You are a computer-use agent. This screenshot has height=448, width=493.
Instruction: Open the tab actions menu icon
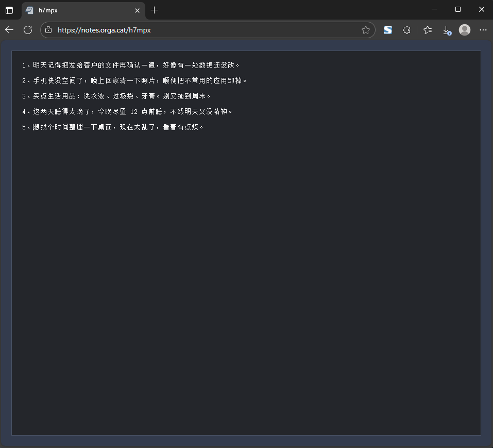[x=9, y=10]
